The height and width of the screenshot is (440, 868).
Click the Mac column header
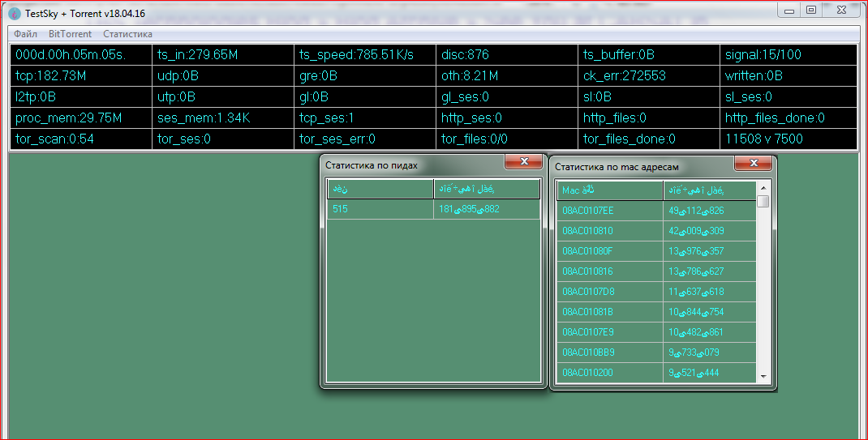(610, 190)
